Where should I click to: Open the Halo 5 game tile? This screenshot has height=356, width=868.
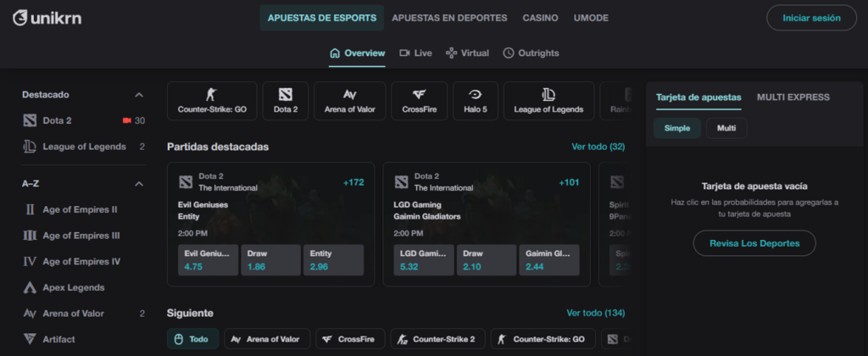[x=476, y=101]
